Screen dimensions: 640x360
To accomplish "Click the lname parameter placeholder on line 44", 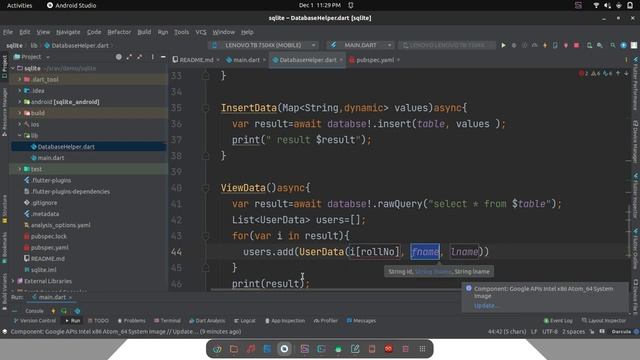I will coord(464,252).
